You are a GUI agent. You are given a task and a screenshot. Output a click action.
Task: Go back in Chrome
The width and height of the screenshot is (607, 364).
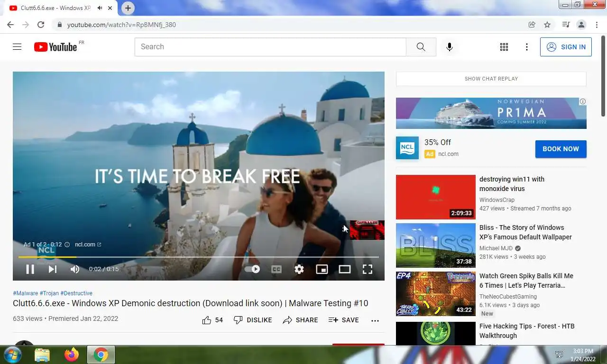(10, 25)
